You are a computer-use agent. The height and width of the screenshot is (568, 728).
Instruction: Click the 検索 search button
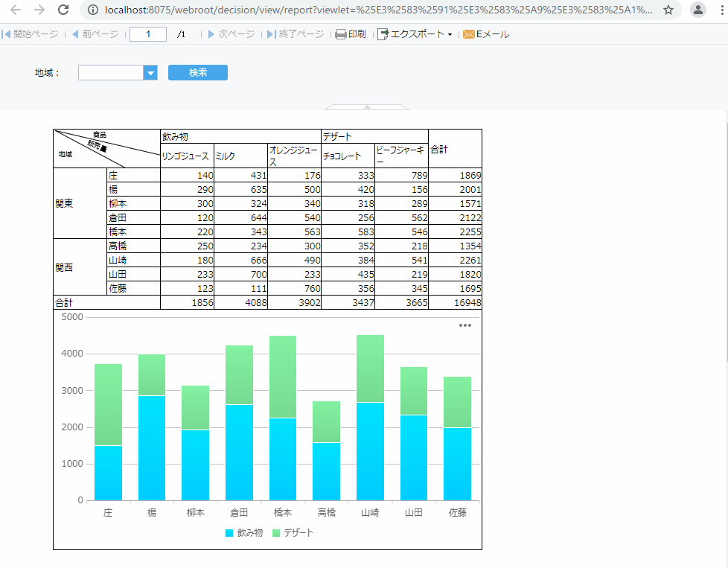tap(198, 72)
